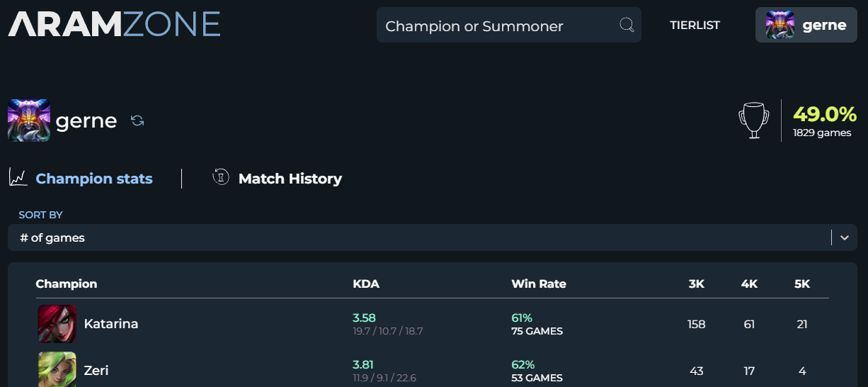
Task: Click the Zeri champion portrait
Action: tap(57, 369)
